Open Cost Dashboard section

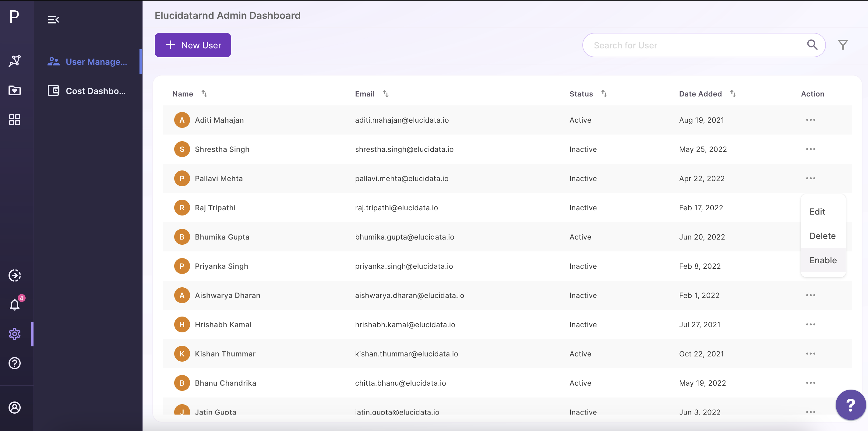[88, 91]
